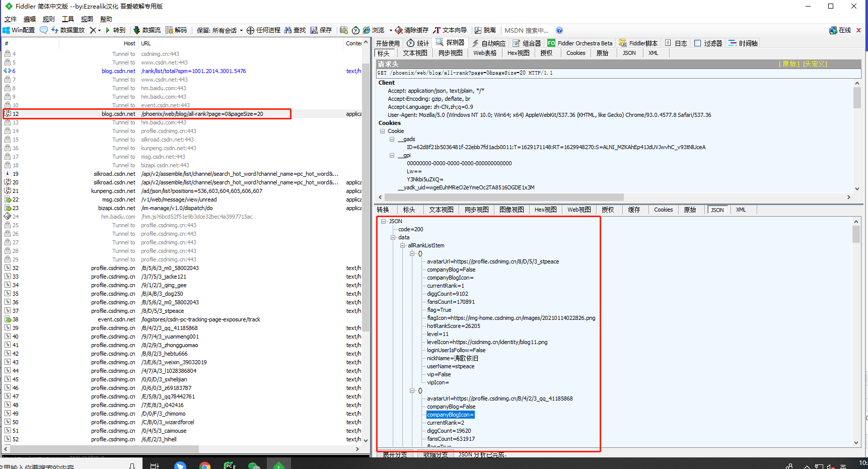This screenshot has height=469, width=868.
Task: Save sessions with 保存 icon
Action: pos(321,30)
